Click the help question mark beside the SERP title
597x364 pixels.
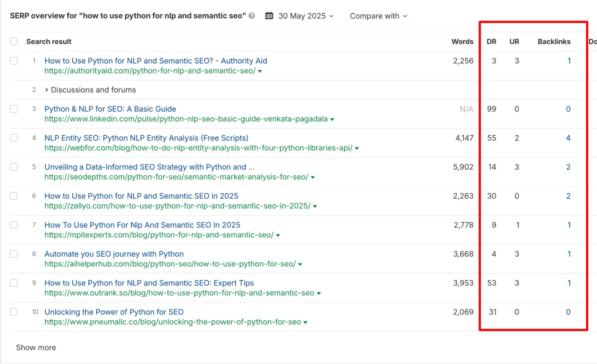[252, 16]
